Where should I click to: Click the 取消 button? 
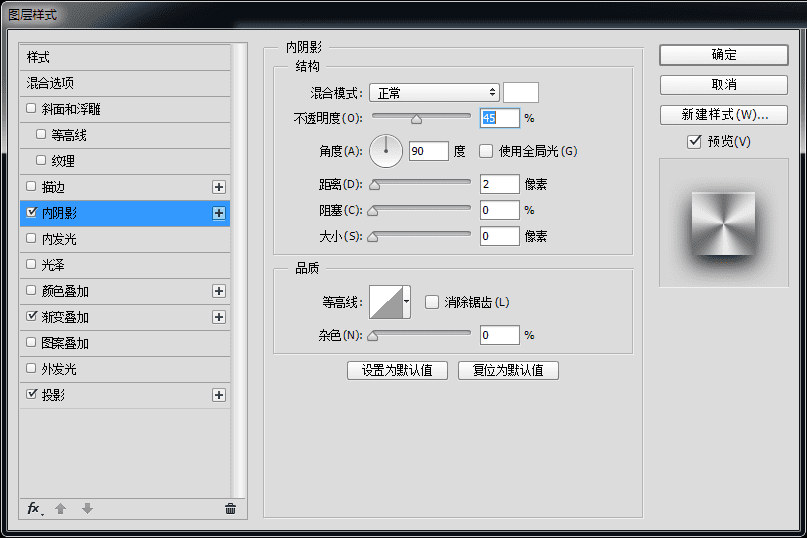pos(724,85)
